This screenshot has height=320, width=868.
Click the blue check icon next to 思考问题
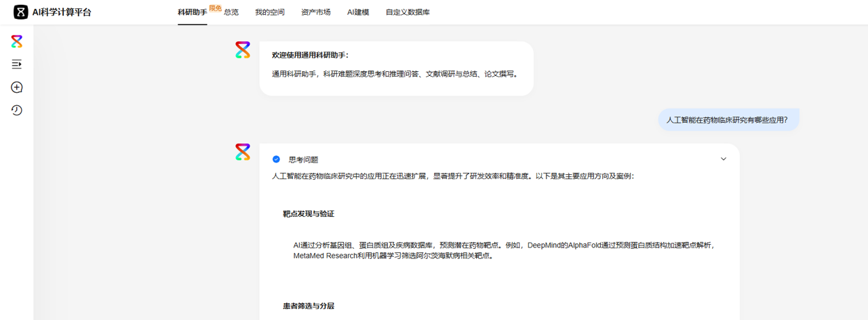276,159
